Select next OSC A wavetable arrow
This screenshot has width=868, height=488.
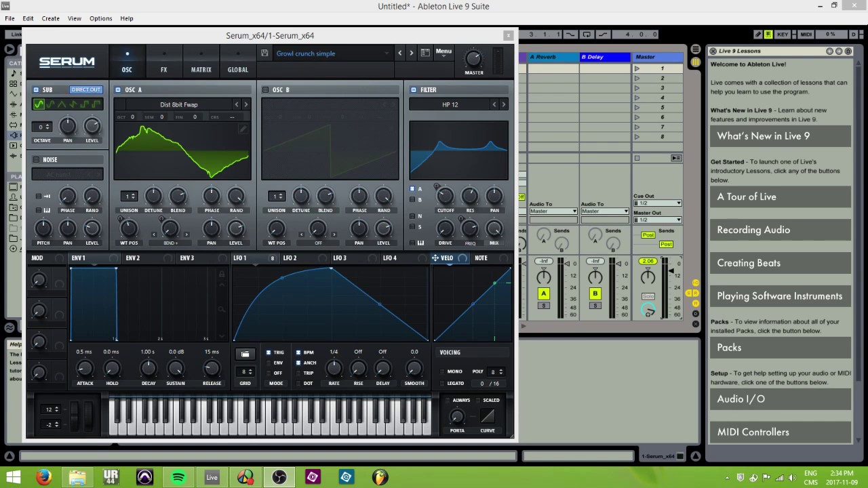245,104
